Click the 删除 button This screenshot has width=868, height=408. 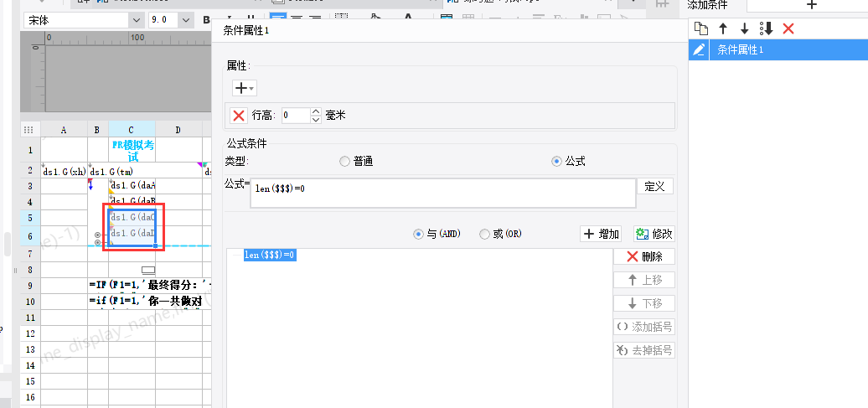click(644, 256)
